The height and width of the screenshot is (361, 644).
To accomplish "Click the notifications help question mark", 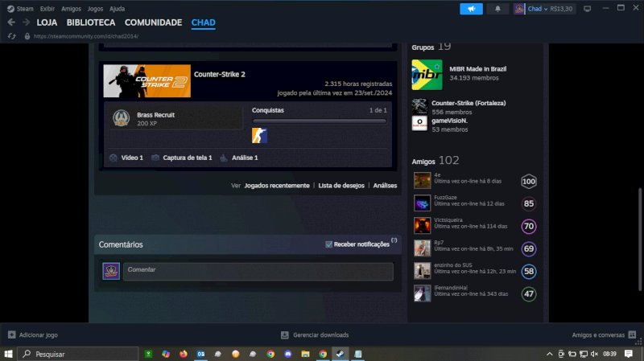I will click(x=394, y=240).
